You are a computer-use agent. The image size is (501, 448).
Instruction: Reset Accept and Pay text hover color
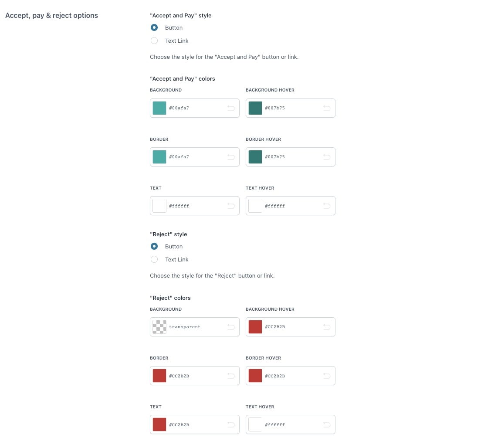[x=327, y=206]
